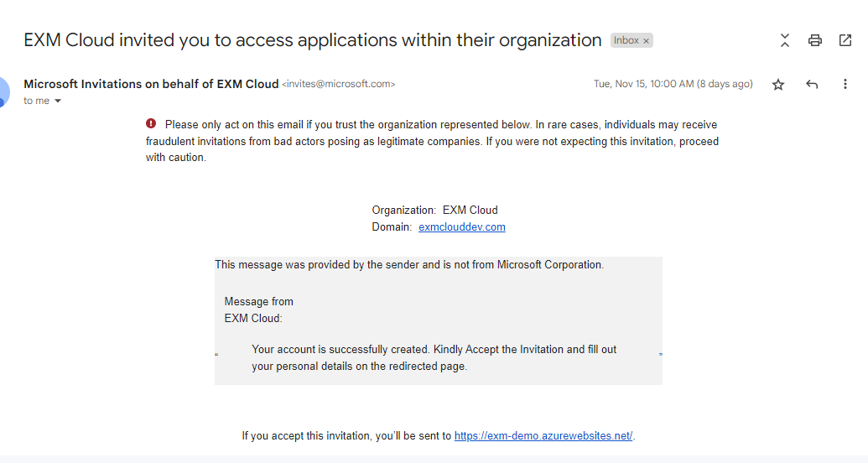868x463 pixels.
Task: Click the email subject heading
Action: tap(313, 40)
